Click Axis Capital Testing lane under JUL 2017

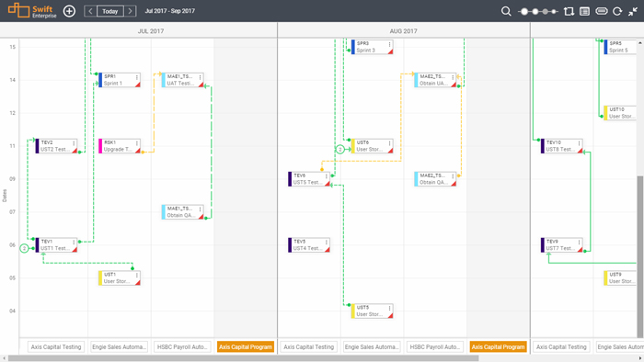click(56, 346)
